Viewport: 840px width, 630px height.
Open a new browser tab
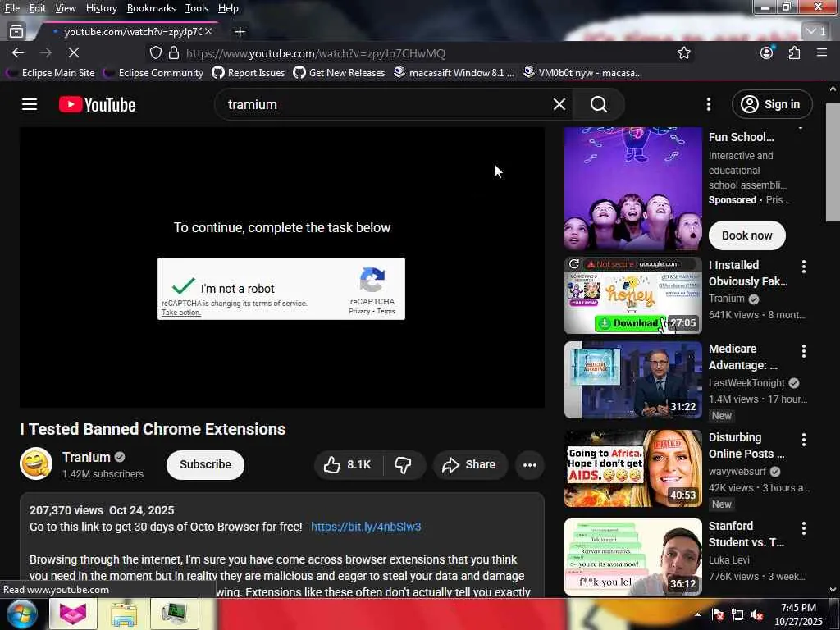point(240,32)
